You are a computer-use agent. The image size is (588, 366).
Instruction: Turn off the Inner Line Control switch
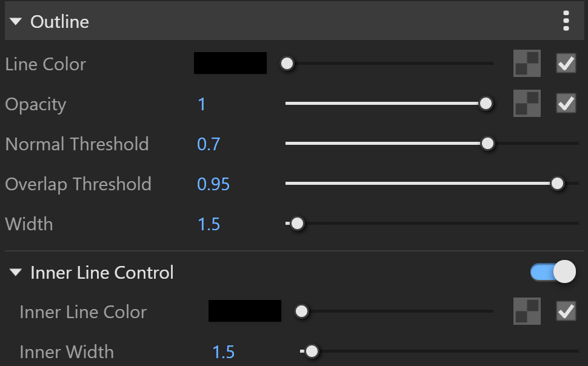(553, 271)
